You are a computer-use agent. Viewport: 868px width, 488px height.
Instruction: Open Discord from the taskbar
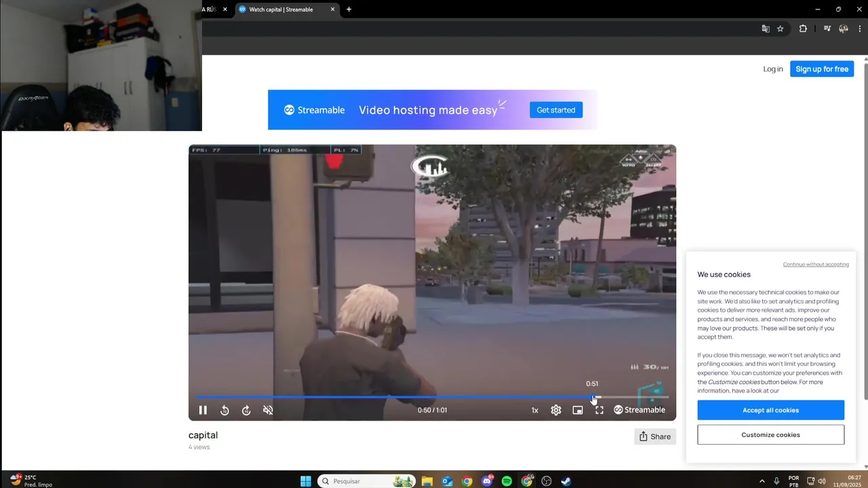487,481
